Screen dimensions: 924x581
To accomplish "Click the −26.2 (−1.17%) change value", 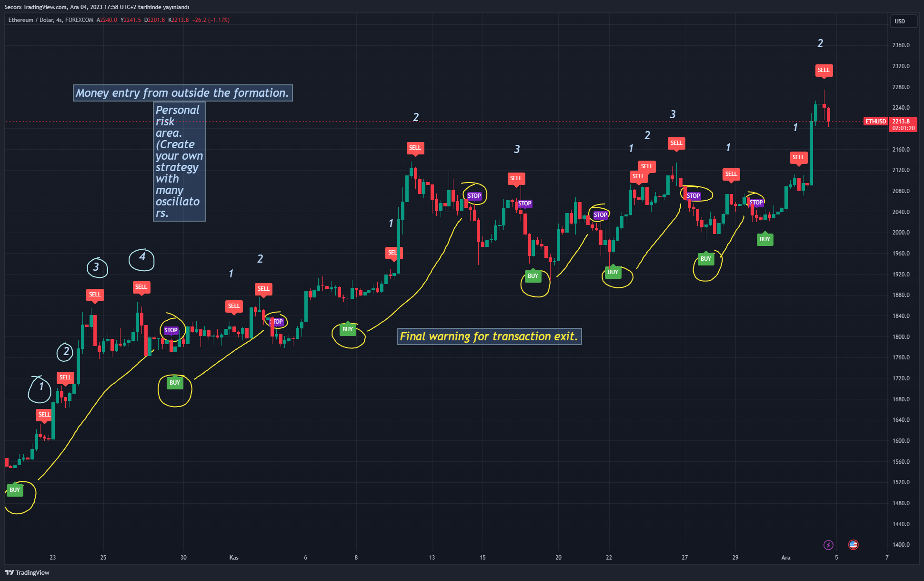I will tap(211, 20).
